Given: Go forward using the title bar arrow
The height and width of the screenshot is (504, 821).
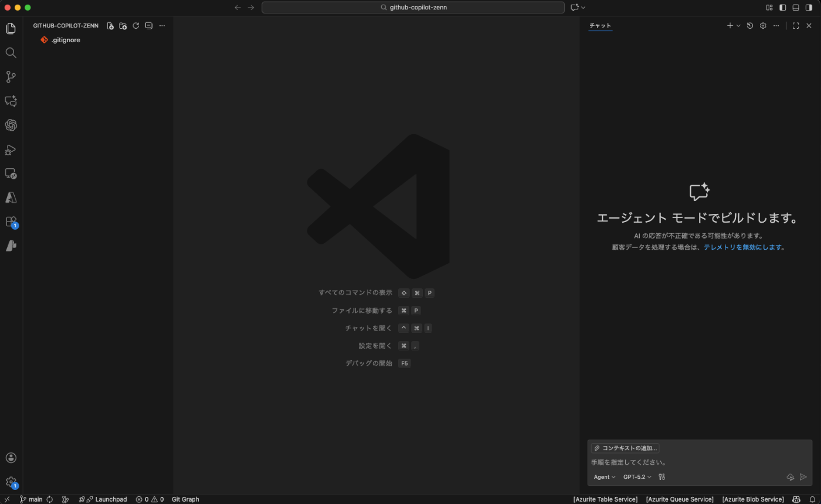Looking at the screenshot, I should [x=251, y=8].
